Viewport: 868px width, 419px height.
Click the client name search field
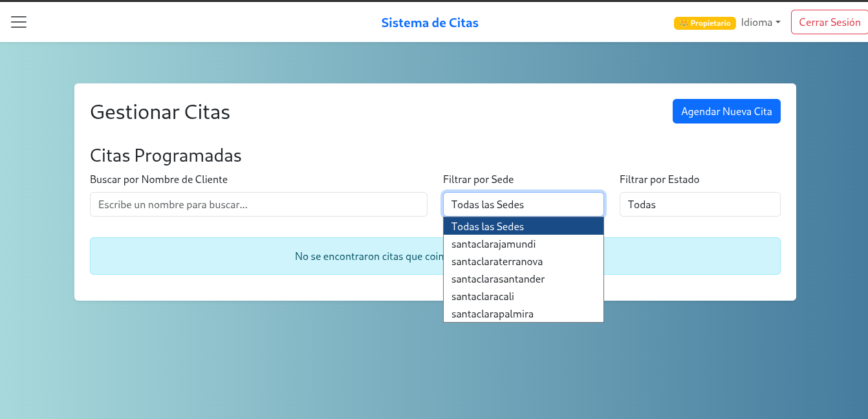(258, 204)
